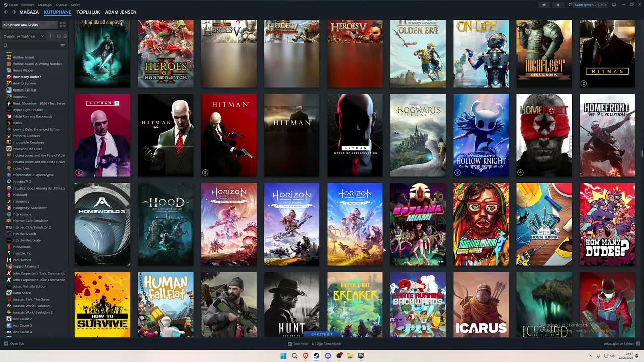Open Horizon Forbidden West cover
The image size is (644, 362).
click(229, 224)
